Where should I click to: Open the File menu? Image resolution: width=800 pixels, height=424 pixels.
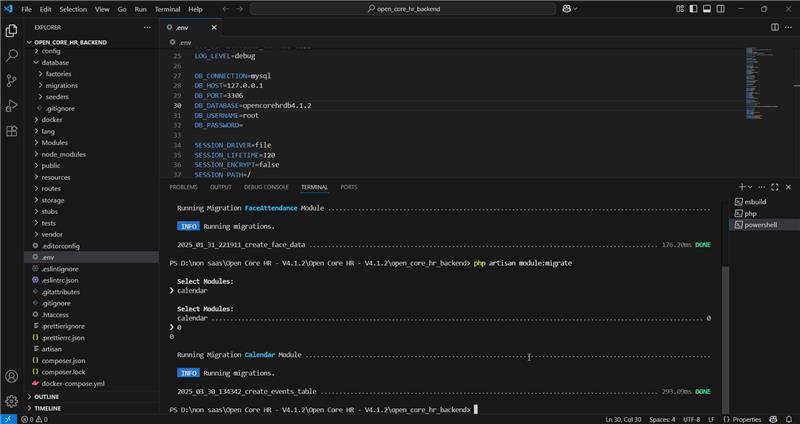[26, 9]
